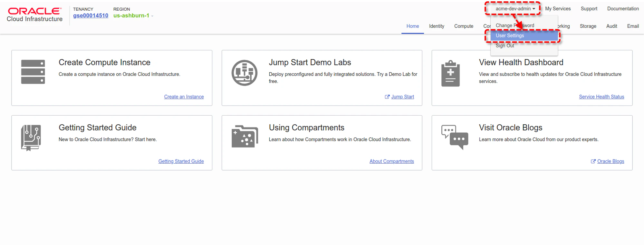The width and height of the screenshot is (644, 245).
Task: Choose Change Password in the user menu
Action: click(x=515, y=26)
